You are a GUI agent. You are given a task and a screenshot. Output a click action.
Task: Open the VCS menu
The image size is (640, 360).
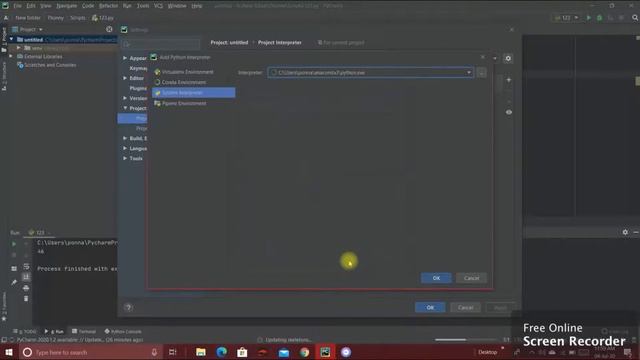coord(158,6)
